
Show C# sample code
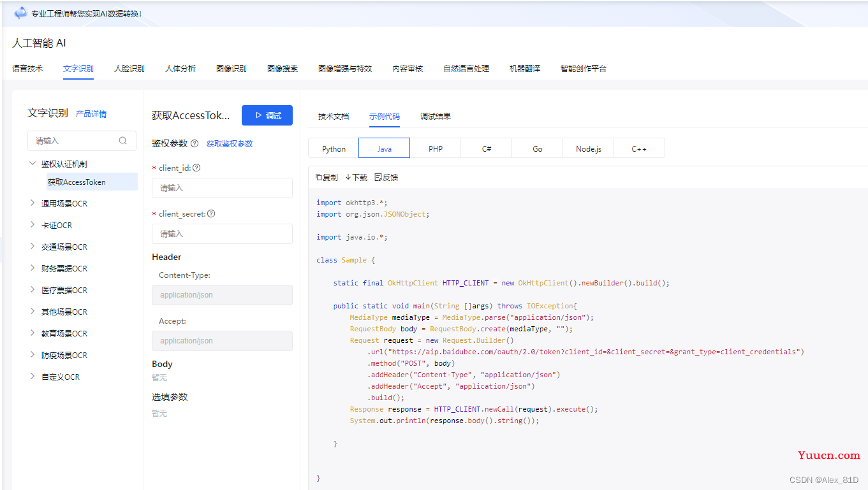[487, 148]
